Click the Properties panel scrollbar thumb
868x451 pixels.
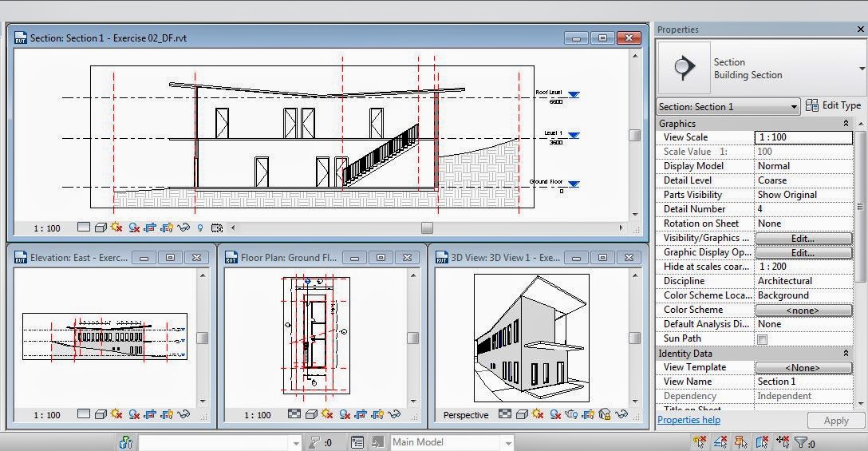pyautogui.click(x=860, y=207)
